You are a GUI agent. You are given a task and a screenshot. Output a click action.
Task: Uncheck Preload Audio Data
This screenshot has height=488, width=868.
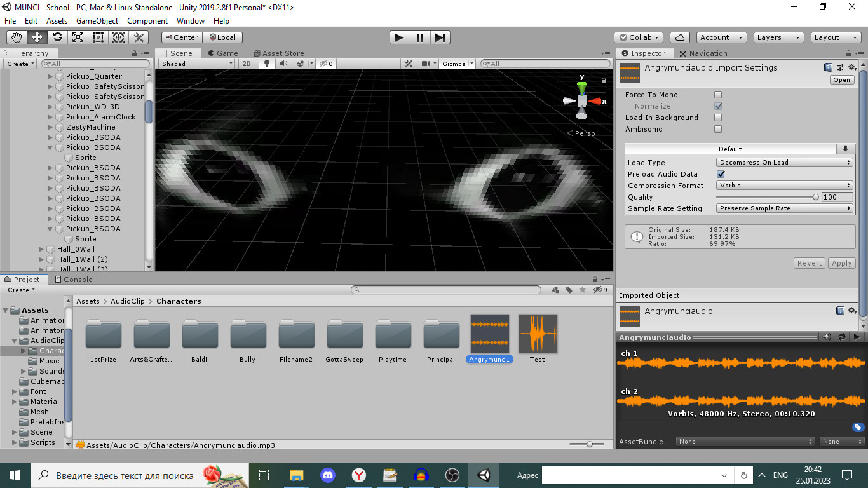point(721,174)
